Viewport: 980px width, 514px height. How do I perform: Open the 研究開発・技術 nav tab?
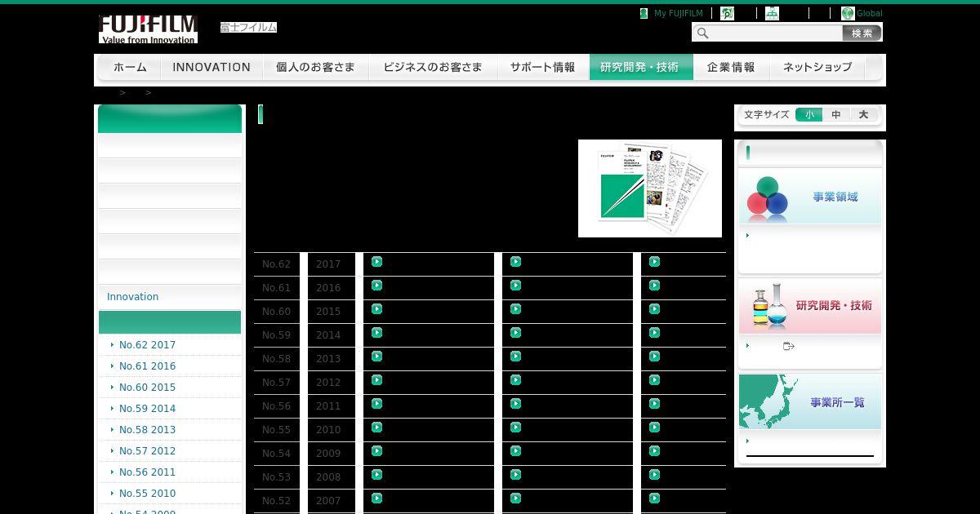coord(641,68)
